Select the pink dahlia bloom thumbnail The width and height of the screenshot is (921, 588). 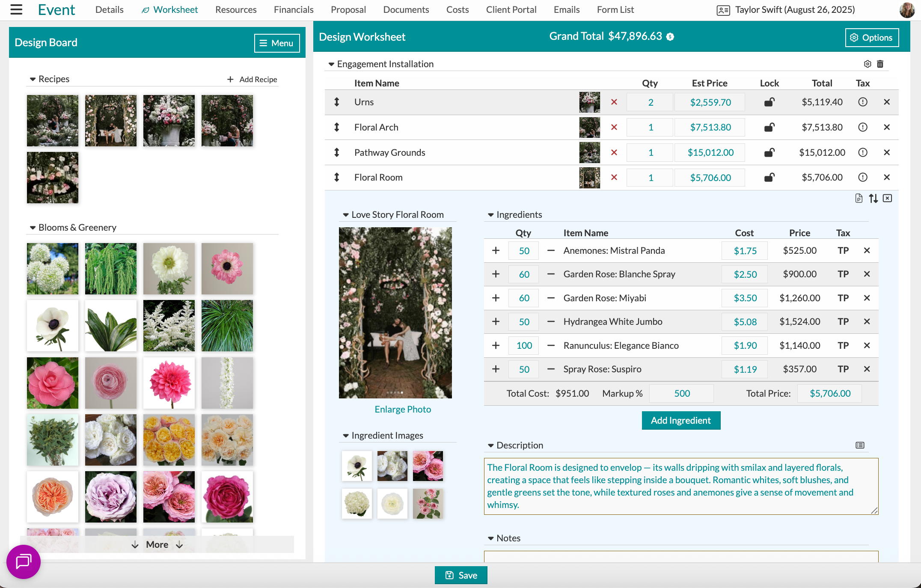pos(169,383)
